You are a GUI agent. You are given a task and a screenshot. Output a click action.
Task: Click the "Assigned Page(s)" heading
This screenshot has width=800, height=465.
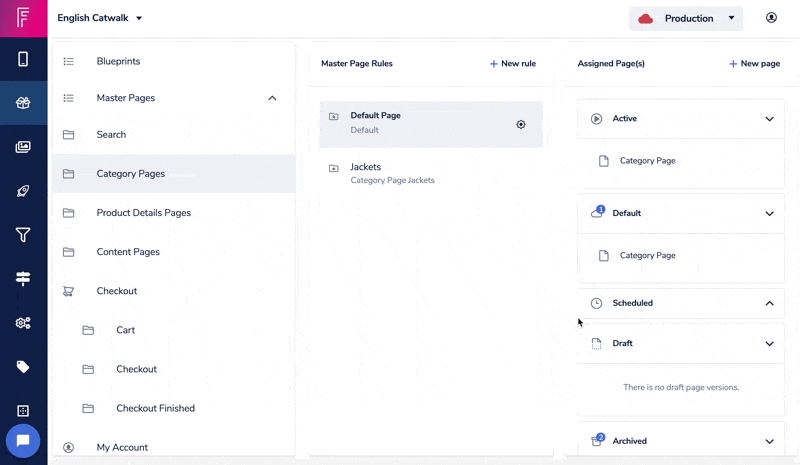pyautogui.click(x=611, y=64)
